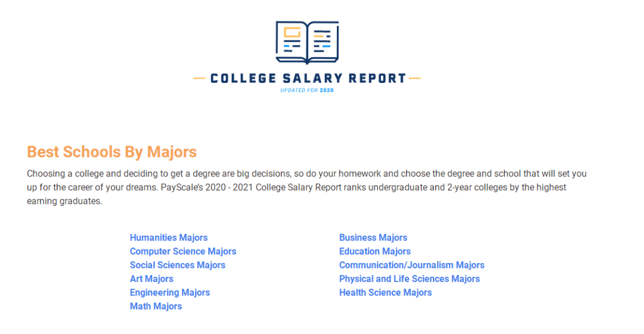Select the Best Schools By Majors heading
This screenshot has height=334, width=644.
tap(112, 151)
